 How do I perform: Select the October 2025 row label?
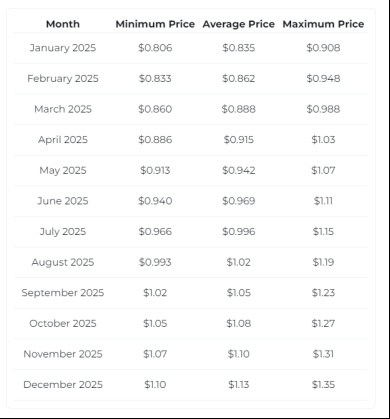click(x=63, y=323)
